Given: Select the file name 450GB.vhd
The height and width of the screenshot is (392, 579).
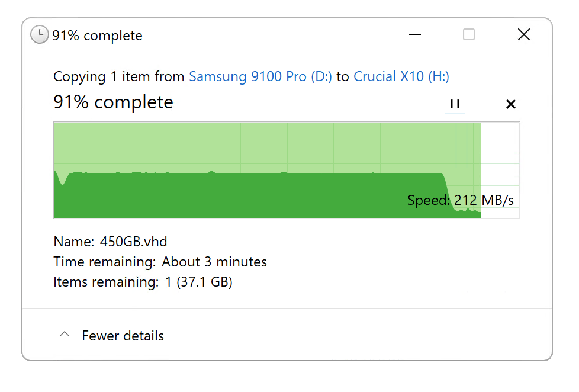Looking at the screenshot, I should (134, 242).
